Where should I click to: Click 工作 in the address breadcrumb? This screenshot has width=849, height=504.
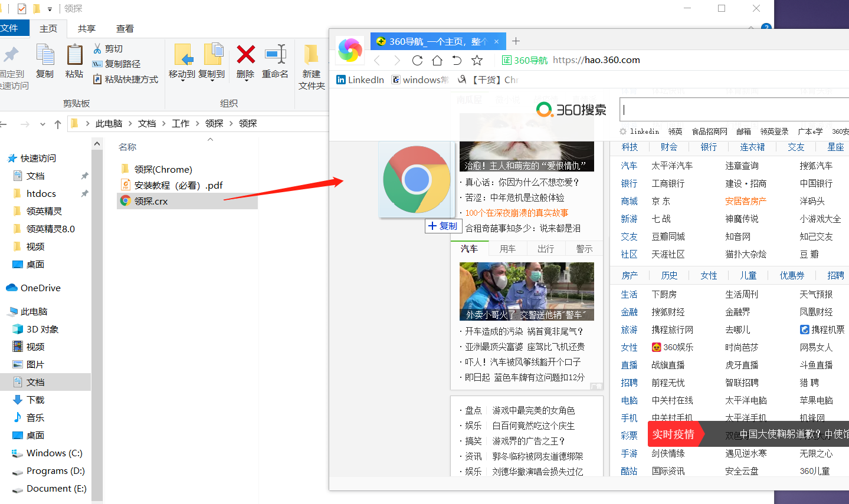[x=181, y=123]
